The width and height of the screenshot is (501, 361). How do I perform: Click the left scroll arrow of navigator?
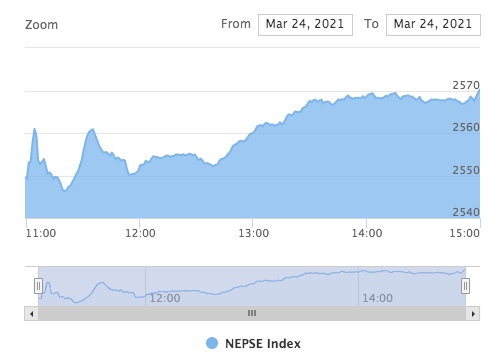coord(32,314)
